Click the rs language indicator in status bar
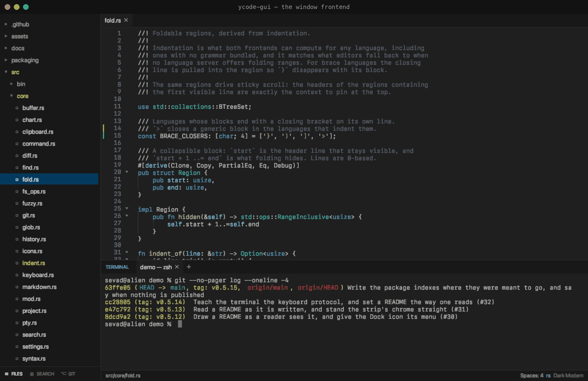 coord(548,376)
